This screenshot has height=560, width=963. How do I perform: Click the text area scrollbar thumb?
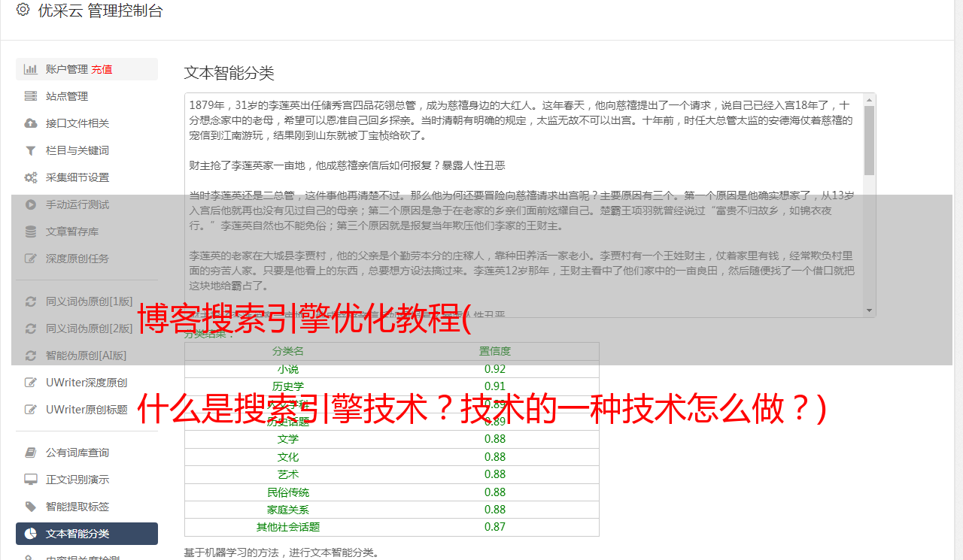870,141
